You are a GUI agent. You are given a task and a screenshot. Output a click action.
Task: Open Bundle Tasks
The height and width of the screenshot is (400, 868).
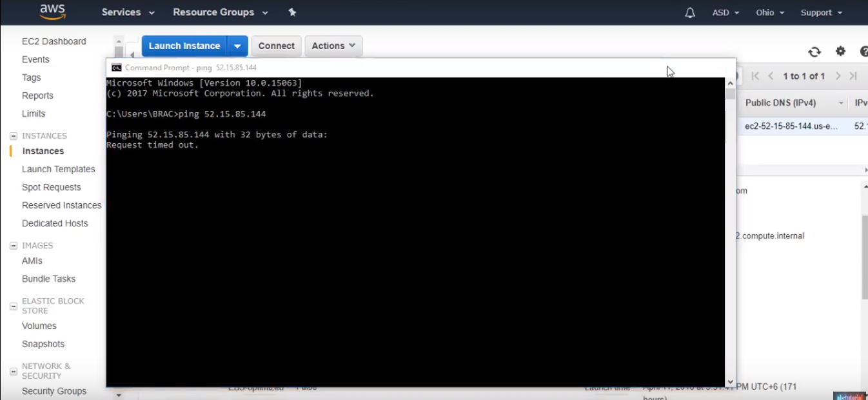pos(48,279)
